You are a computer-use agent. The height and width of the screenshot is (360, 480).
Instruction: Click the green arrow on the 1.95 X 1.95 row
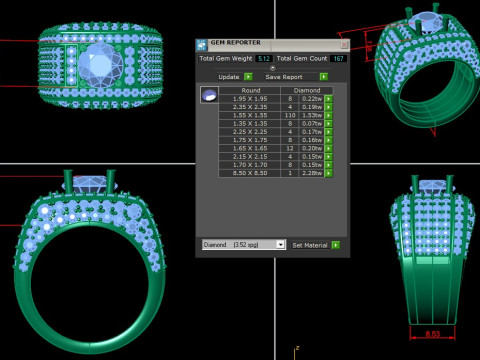tap(328, 99)
